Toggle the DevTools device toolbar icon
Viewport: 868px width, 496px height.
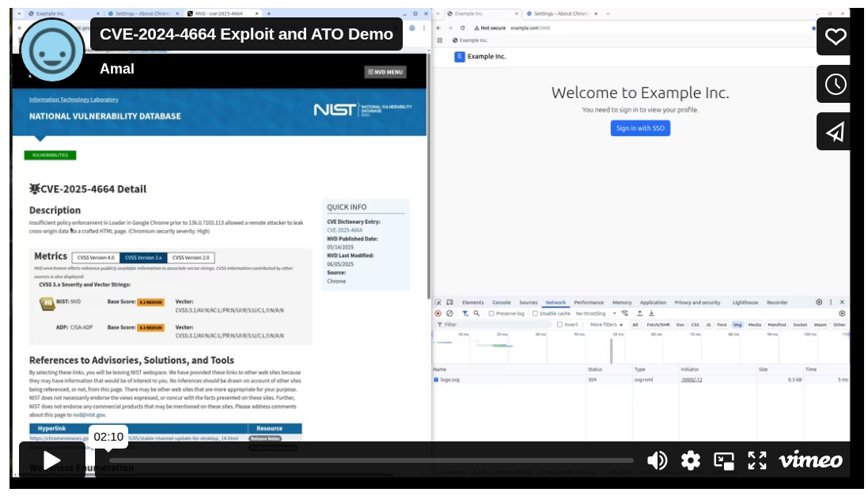(x=450, y=302)
